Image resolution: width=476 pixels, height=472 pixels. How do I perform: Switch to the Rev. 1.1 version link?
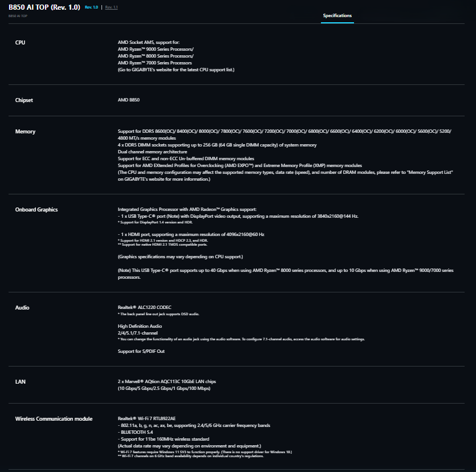(111, 7)
